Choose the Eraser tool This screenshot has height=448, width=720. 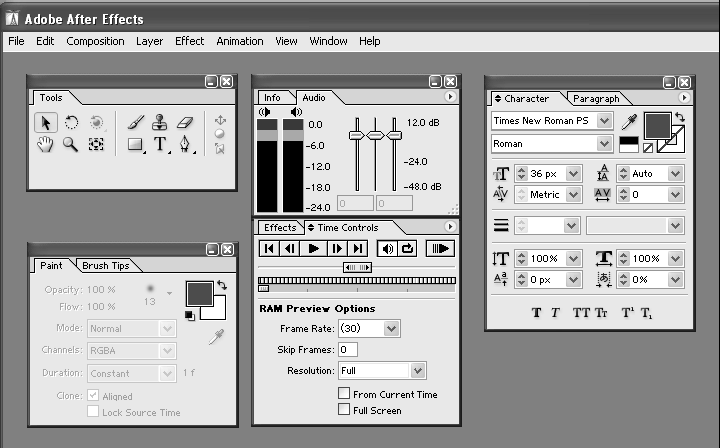click(x=185, y=122)
